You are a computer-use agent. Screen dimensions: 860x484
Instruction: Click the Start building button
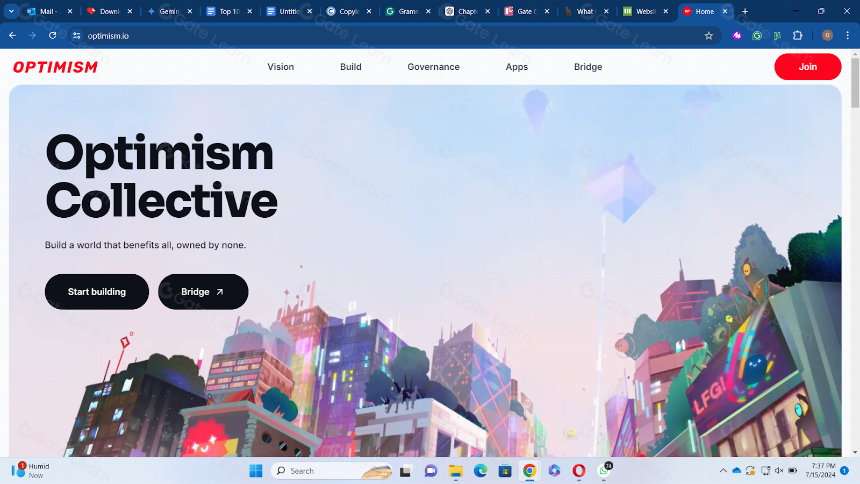[x=97, y=291]
